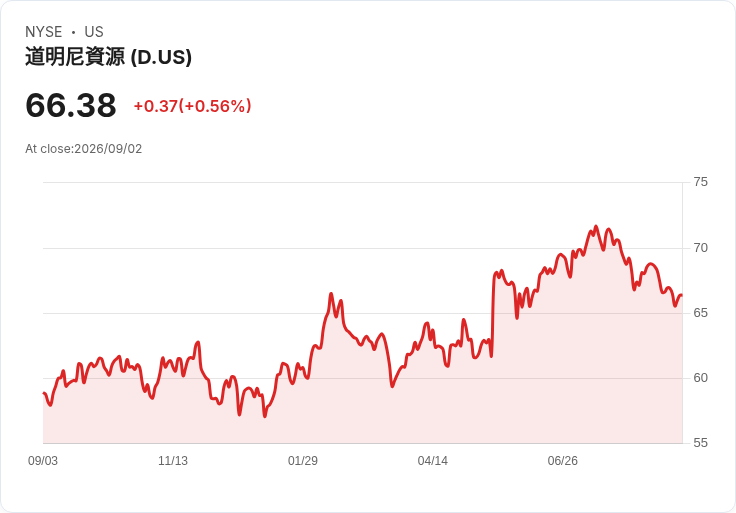Viewport: 736px width, 513px height.
Task: Click the 65 price axis label
Action: [701, 313]
